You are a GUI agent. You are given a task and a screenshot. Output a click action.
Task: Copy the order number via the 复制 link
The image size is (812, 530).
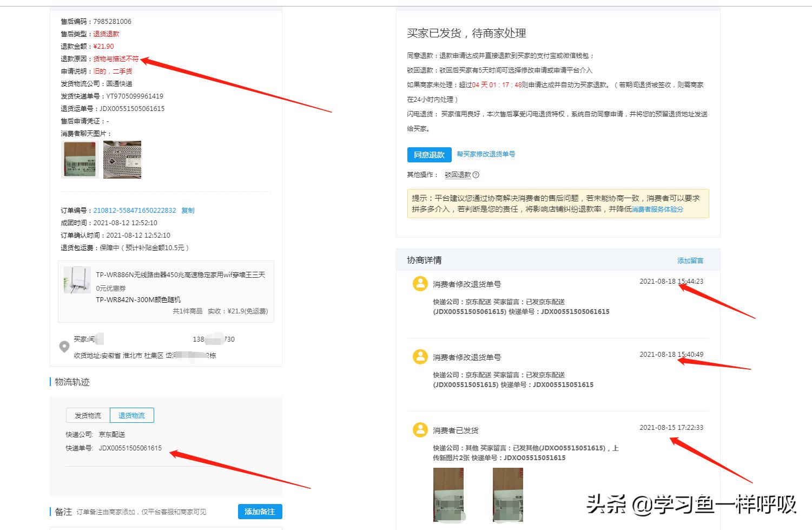[x=188, y=210]
